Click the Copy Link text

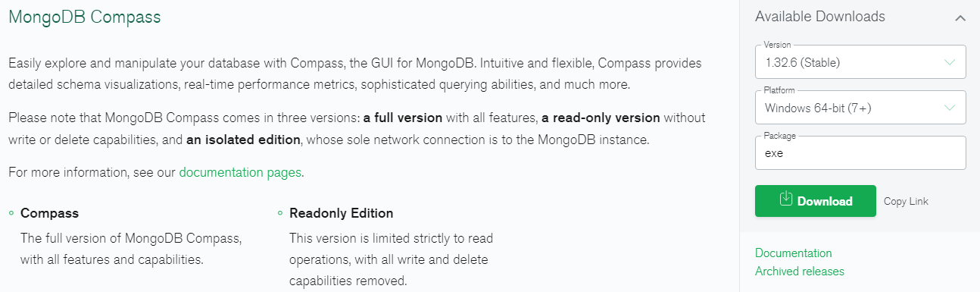tap(906, 201)
